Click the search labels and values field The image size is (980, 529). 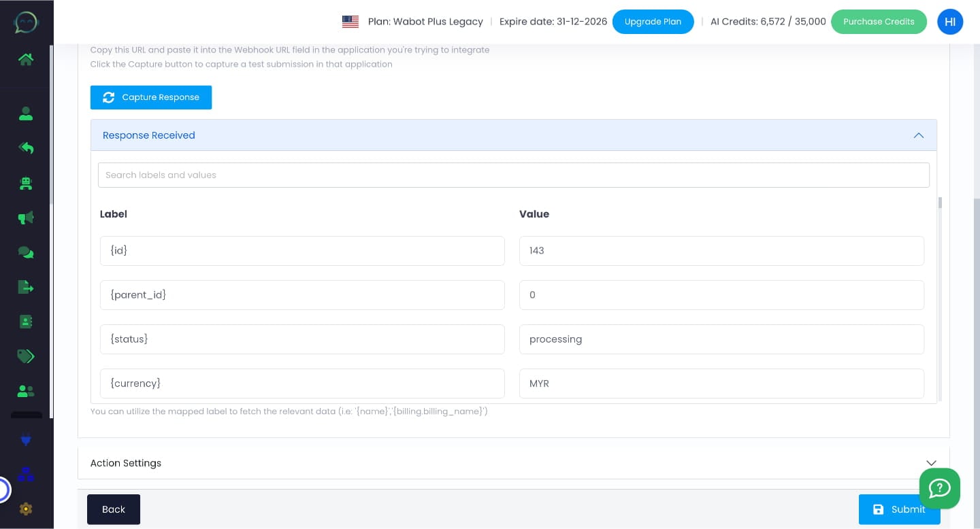pos(514,175)
